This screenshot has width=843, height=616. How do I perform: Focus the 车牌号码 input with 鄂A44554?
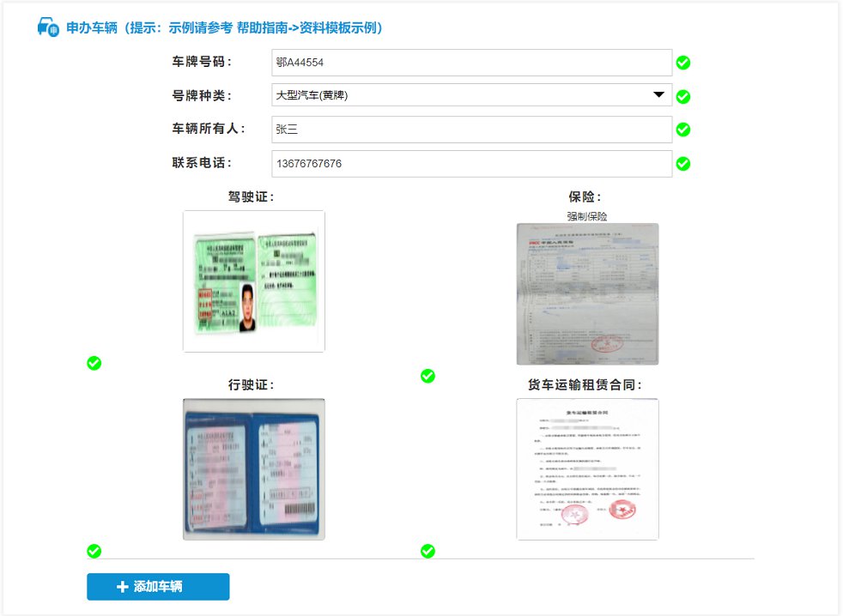pyautogui.click(x=470, y=63)
